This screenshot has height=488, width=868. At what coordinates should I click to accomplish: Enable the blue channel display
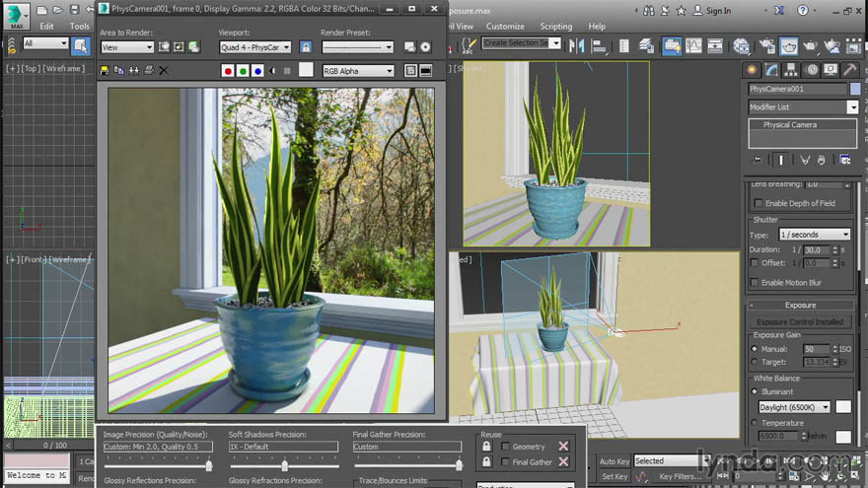257,71
